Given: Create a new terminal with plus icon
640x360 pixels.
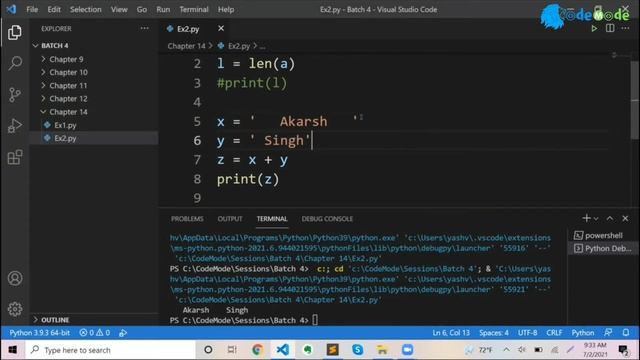Looking at the screenshot, I should tap(586, 218).
